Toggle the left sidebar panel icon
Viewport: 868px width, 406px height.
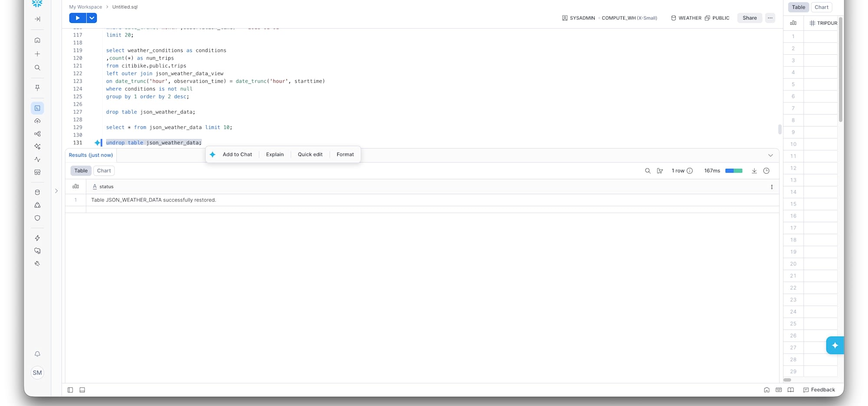point(70,390)
